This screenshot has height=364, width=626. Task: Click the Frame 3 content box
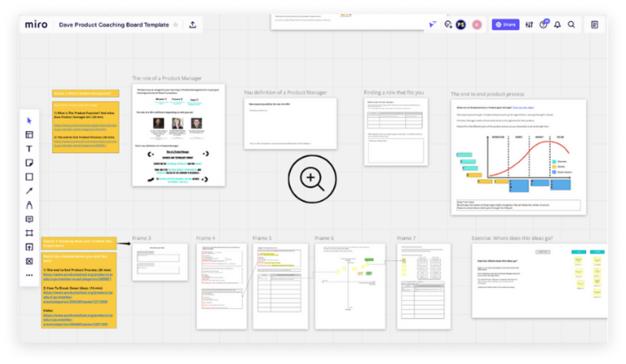[160, 262]
